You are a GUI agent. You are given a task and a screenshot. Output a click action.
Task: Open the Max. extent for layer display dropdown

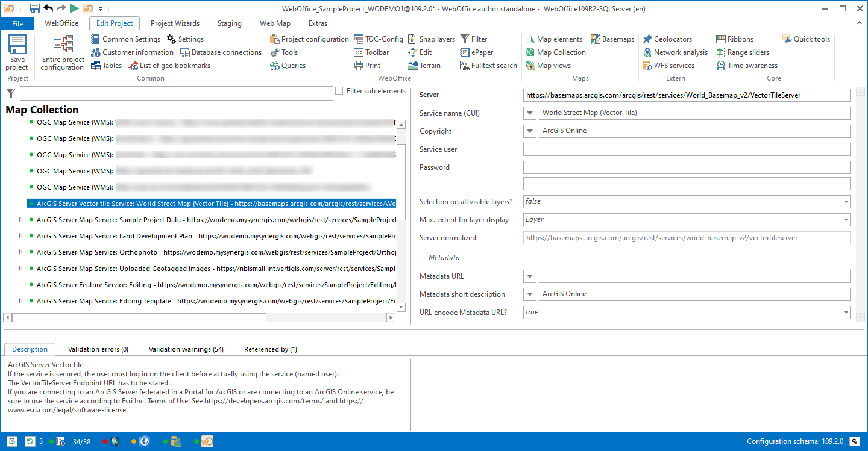click(846, 219)
